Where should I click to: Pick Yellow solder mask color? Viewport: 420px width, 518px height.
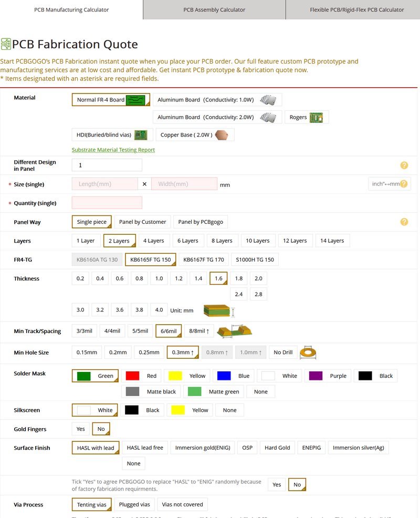point(186,376)
